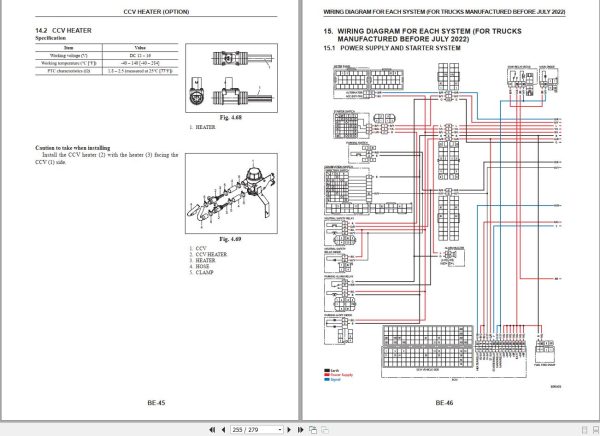This screenshot has width=600, height=436.
Task: Click the Fig. 4.69 caption
Action: click(x=230, y=239)
